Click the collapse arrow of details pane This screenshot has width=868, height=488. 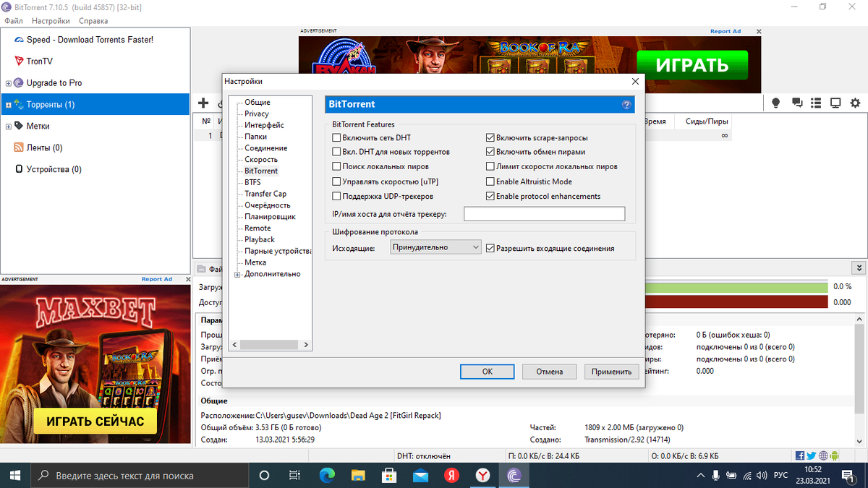pyautogui.click(x=859, y=267)
